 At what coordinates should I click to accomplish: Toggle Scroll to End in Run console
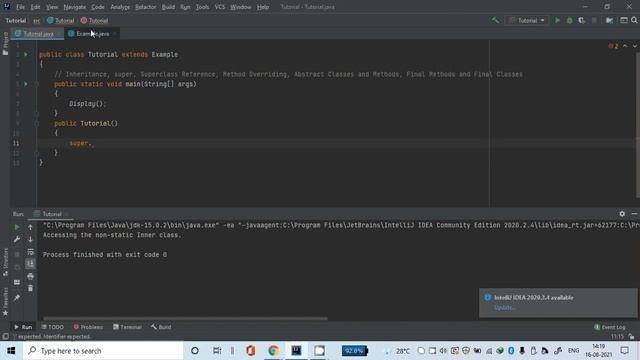tap(30, 264)
